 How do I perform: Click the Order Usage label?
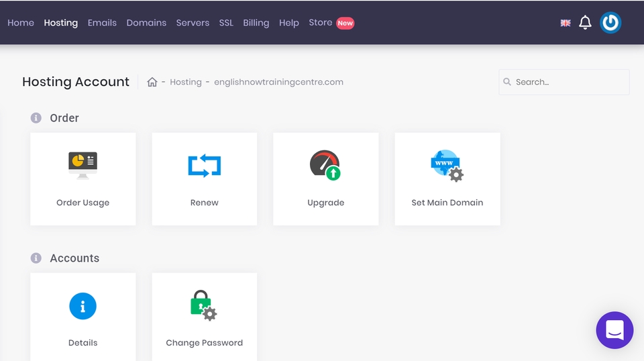(x=83, y=203)
